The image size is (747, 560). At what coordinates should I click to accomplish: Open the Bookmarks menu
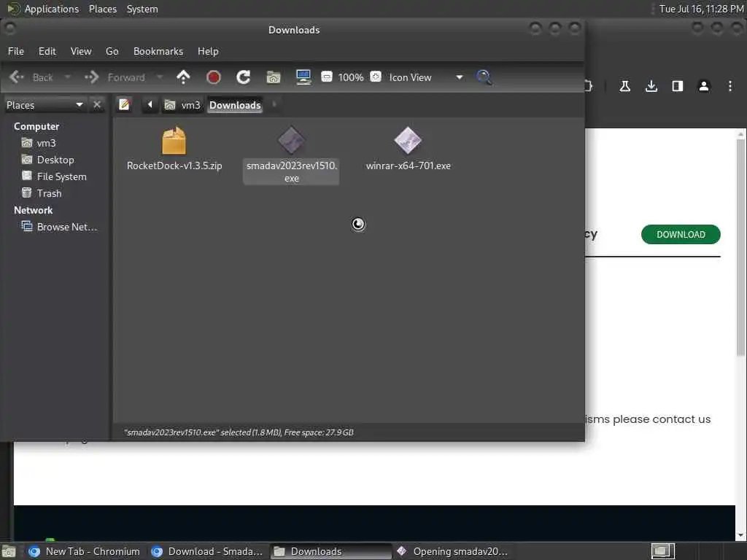pos(158,52)
